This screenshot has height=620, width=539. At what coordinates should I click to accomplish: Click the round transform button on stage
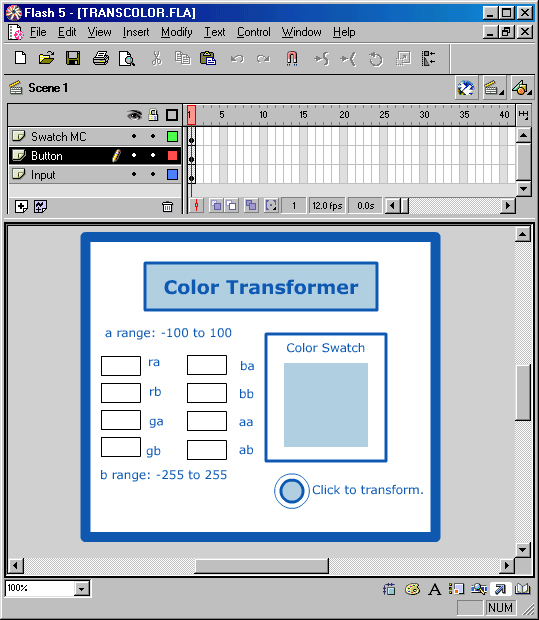pyautogui.click(x=292, y=491)
